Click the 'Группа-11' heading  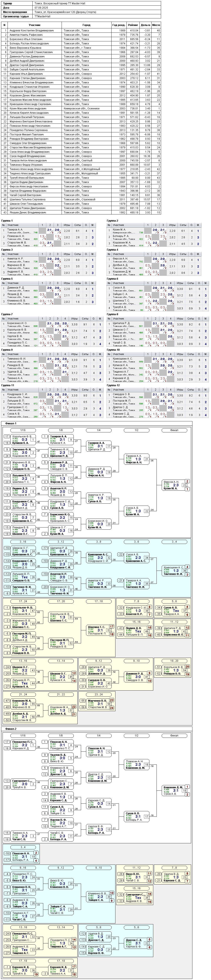point(8,385)
